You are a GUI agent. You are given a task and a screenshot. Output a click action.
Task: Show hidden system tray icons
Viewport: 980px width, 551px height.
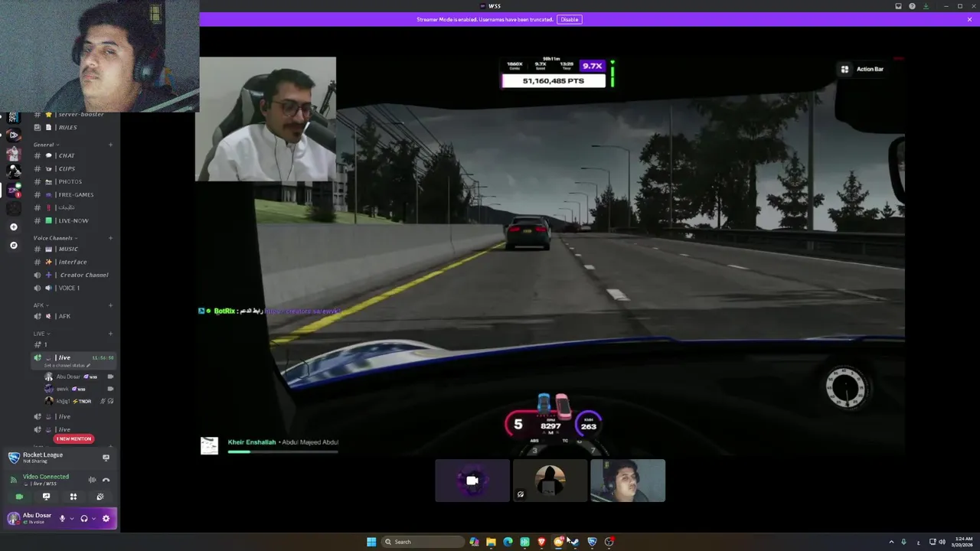(x=891, y=542)
